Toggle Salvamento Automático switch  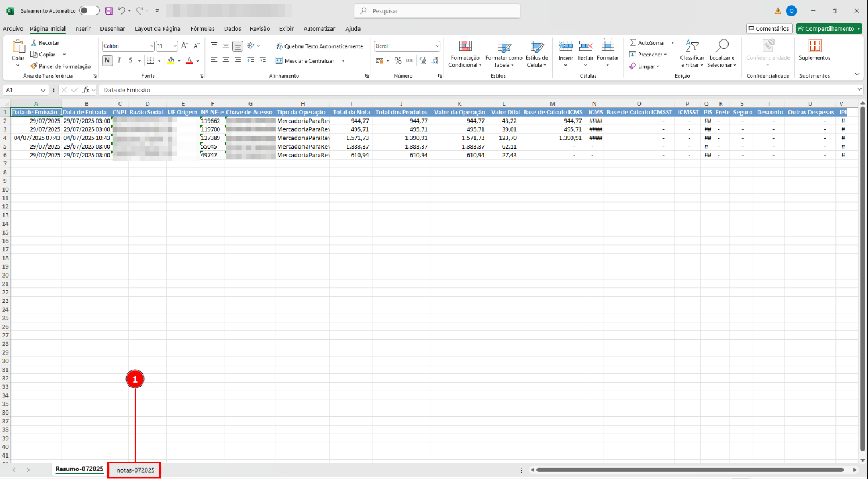click(x=89, y=10)
